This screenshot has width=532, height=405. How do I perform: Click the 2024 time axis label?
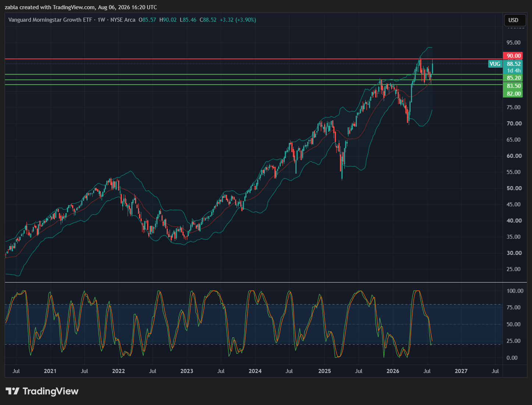(x=255, y=371)
